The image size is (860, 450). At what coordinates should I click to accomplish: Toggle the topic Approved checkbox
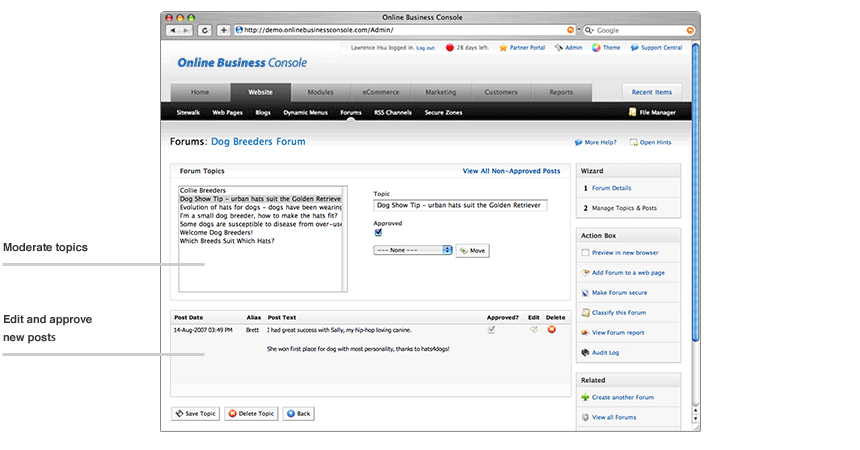pyautogui.click(x=378, y=232)
